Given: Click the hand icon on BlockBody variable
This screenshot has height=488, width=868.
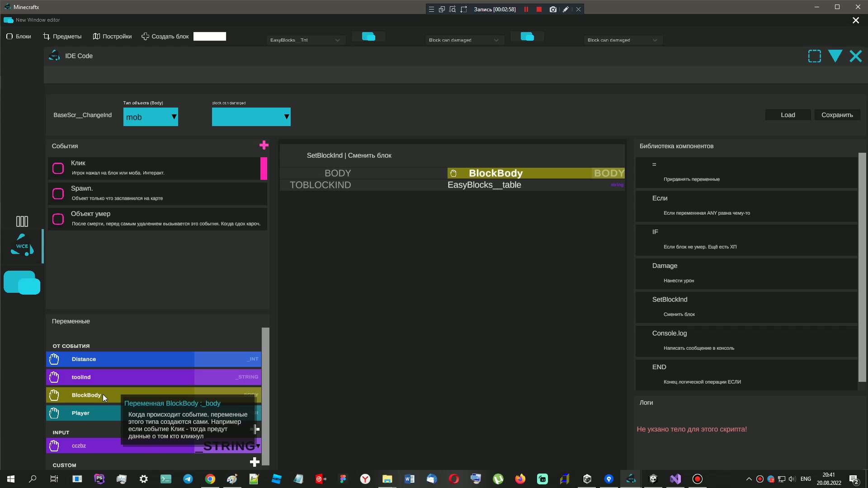Looking at the screenshot, I should click(54, 395).
